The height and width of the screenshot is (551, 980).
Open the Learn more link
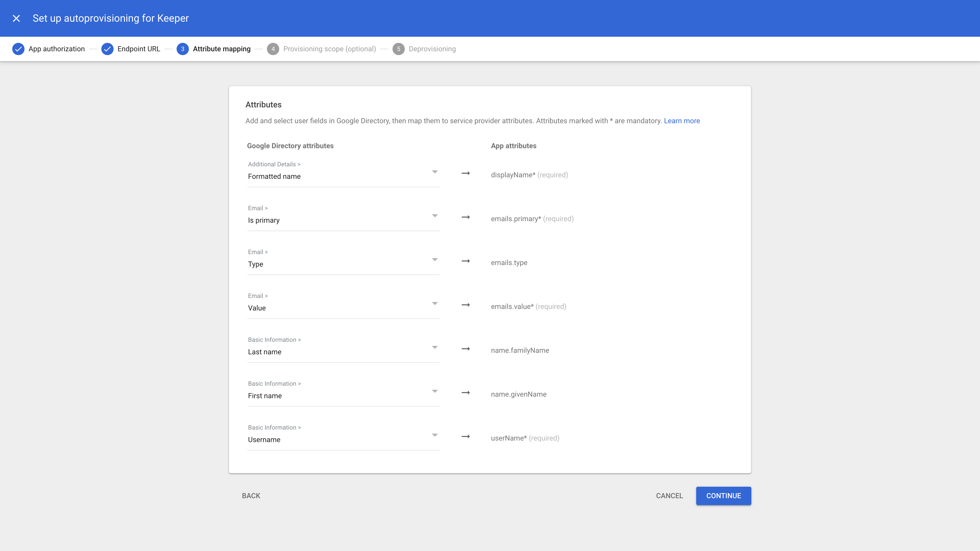pyautogui.click(x=682, y=121)
